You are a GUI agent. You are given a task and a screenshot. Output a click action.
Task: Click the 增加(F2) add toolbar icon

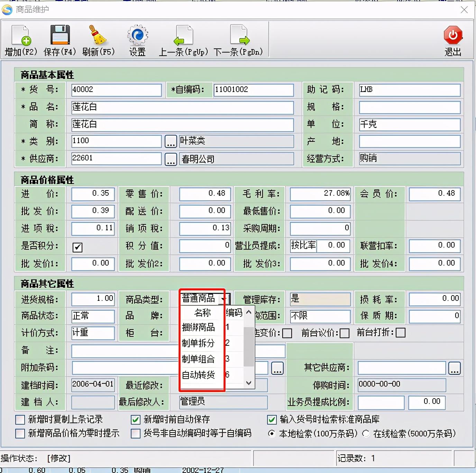pyautogui.click(x=21, y=35)
